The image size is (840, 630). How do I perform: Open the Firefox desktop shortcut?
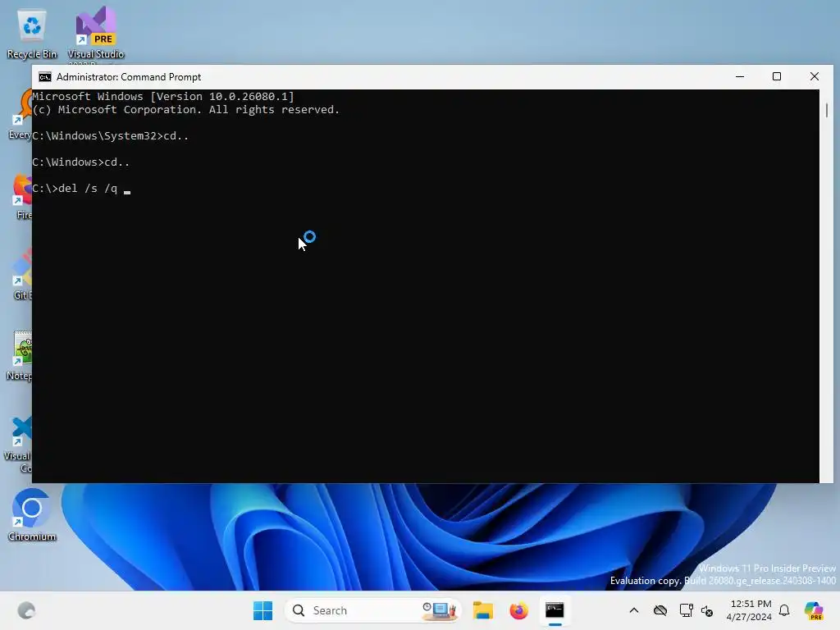click(x=22, y=197)
